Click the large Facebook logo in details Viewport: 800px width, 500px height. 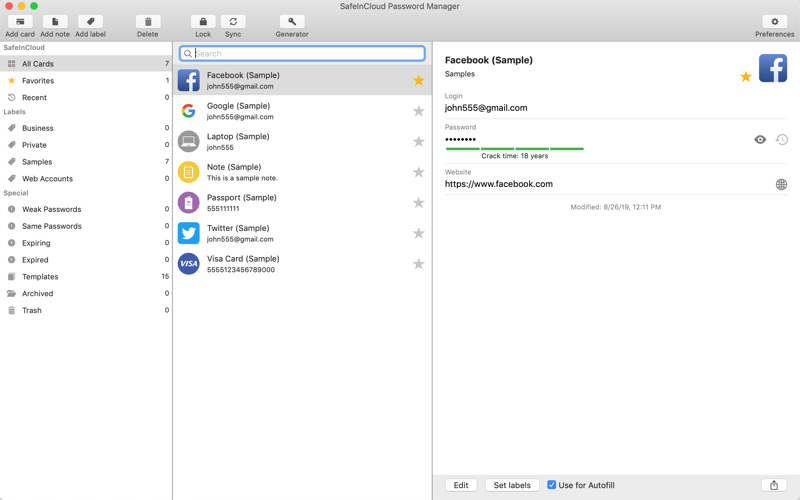(773, 68)
